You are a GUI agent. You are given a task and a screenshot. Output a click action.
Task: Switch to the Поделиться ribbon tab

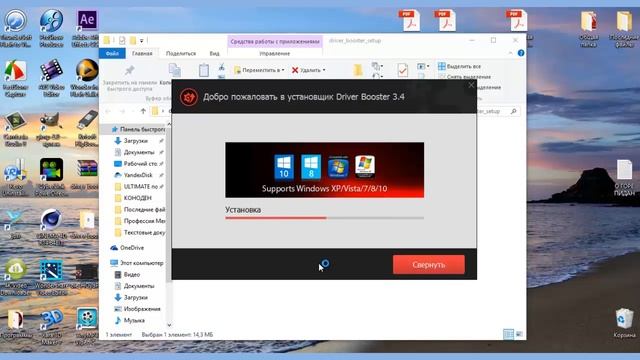point(181,53)
